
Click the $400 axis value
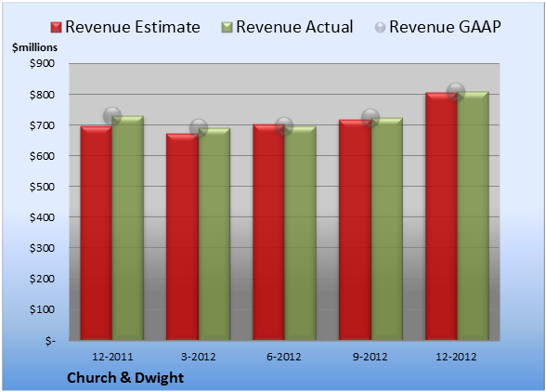point(42,217)
